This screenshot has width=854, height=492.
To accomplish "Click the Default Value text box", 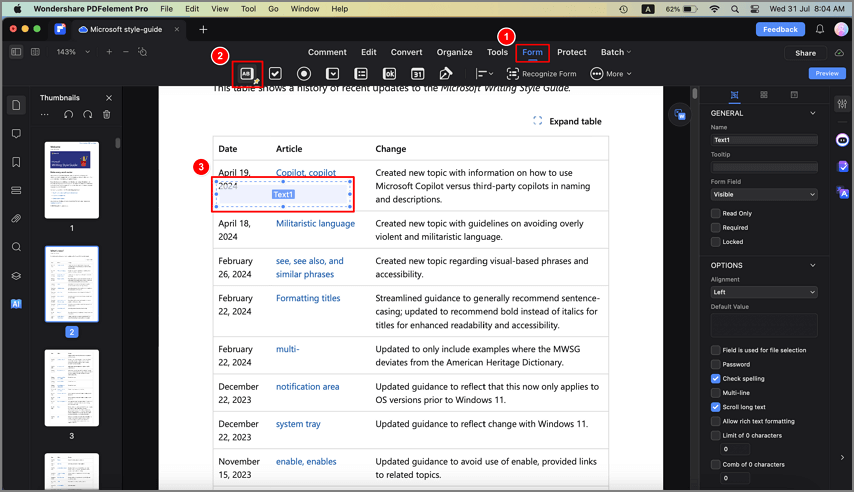I will pyautogui.click(x=764, y=325).
